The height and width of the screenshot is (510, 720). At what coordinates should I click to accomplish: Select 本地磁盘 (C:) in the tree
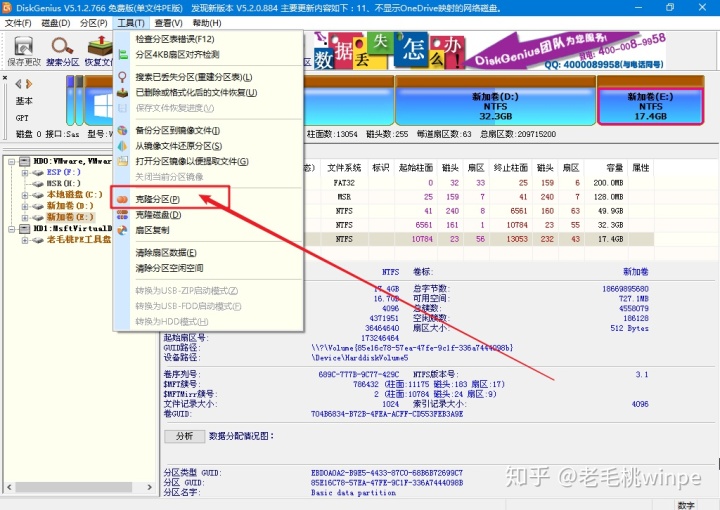[74, 195]
